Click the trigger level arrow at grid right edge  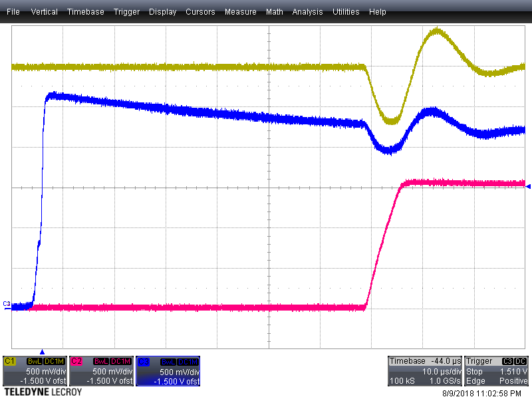tap(528, 187)
